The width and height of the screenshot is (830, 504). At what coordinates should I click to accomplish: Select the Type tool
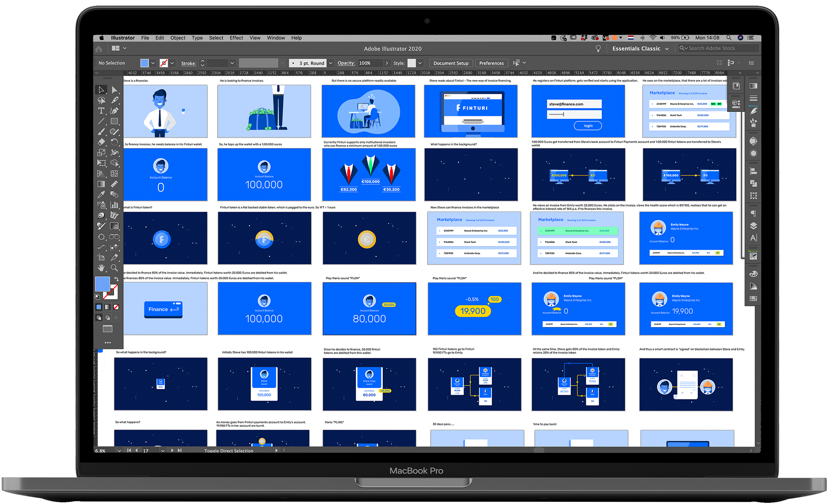click(x=101, y=111)
